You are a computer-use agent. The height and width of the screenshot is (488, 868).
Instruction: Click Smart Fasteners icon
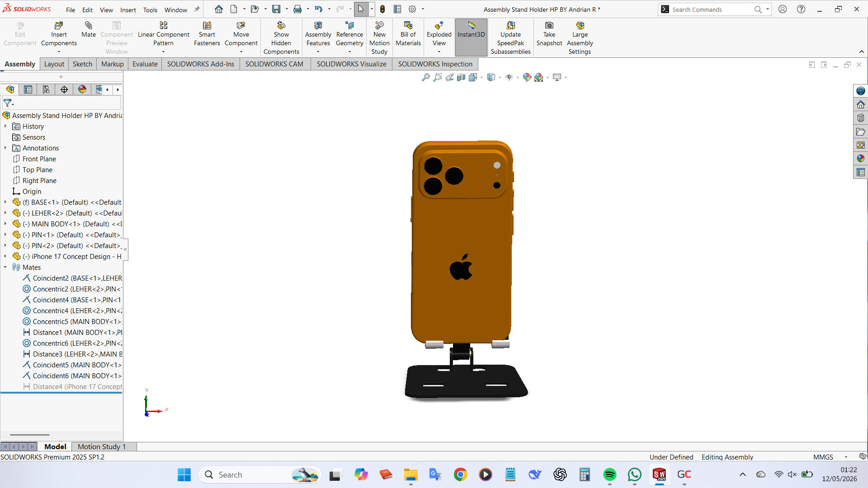point(207,33)
